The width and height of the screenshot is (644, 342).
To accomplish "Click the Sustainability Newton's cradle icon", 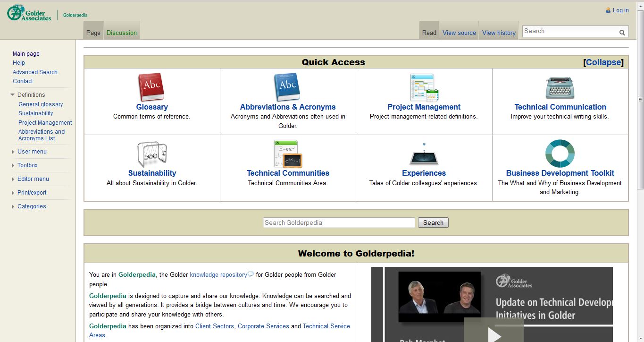I will click(152, 154).
